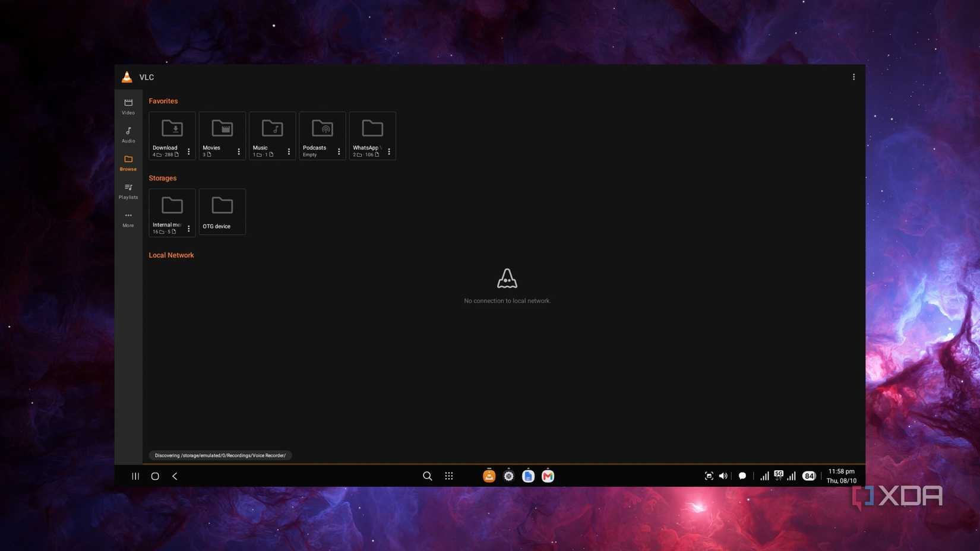This screenshot has width=980, height=551.
Task: Open the Settings gear app in taskbar
Action: (508, 476)
